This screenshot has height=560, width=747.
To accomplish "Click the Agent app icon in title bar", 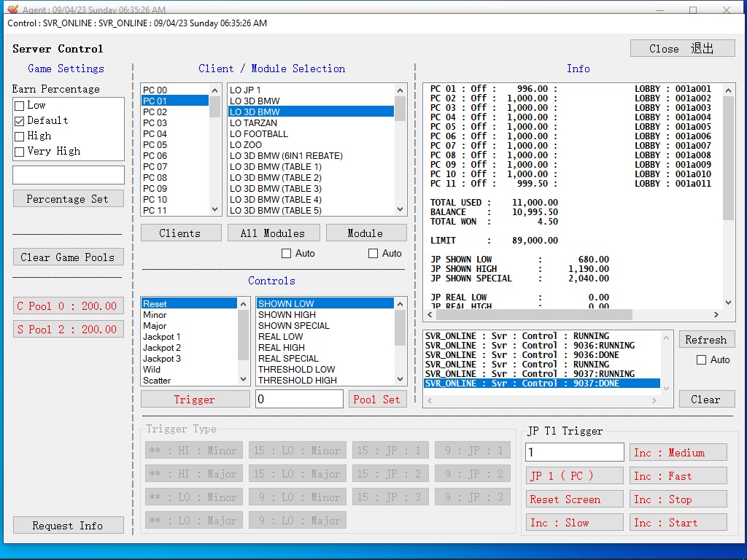I will [x=12, y=9].
